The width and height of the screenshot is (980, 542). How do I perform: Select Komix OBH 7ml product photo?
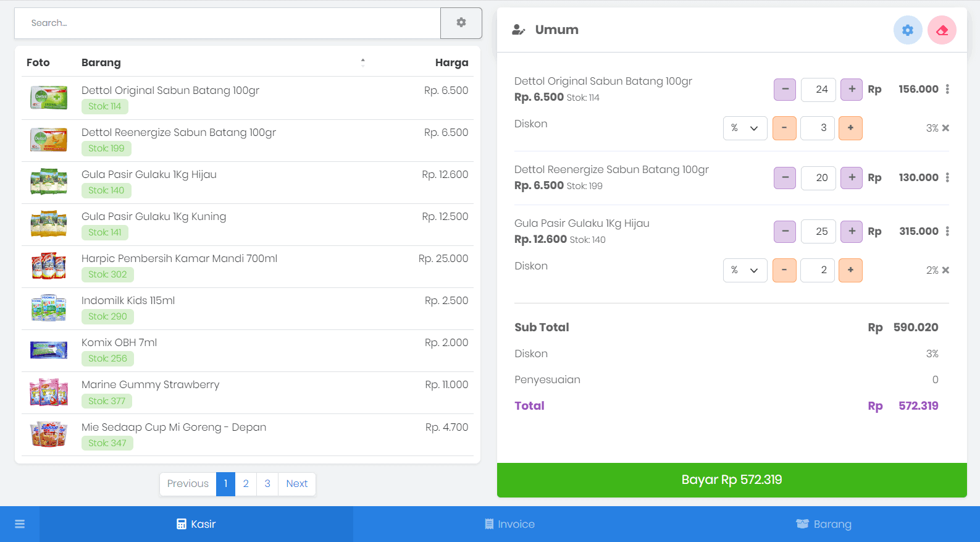point(49,350)
